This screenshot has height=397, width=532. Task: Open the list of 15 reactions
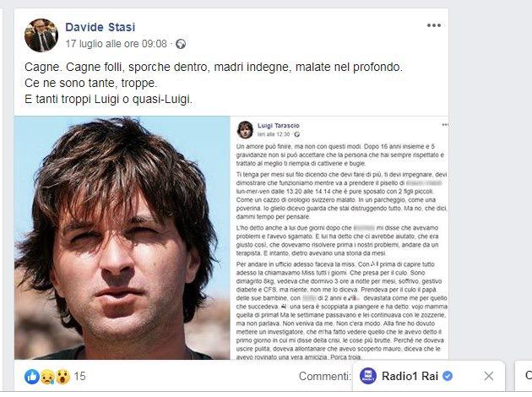click(79, 376)
